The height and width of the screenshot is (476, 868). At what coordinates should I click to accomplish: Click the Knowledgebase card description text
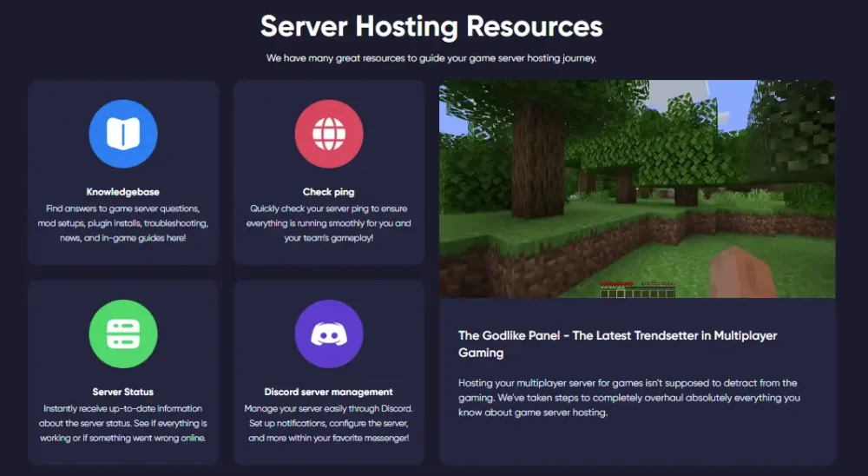(x=123, y=223)
